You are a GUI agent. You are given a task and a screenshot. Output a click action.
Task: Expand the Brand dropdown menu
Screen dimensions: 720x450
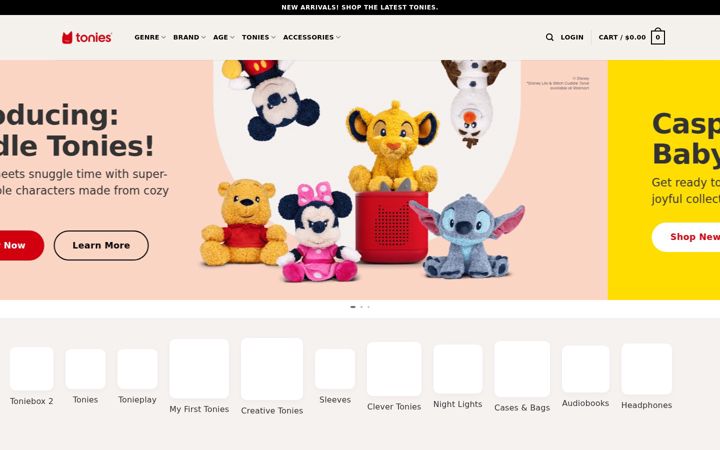point(189,37)
